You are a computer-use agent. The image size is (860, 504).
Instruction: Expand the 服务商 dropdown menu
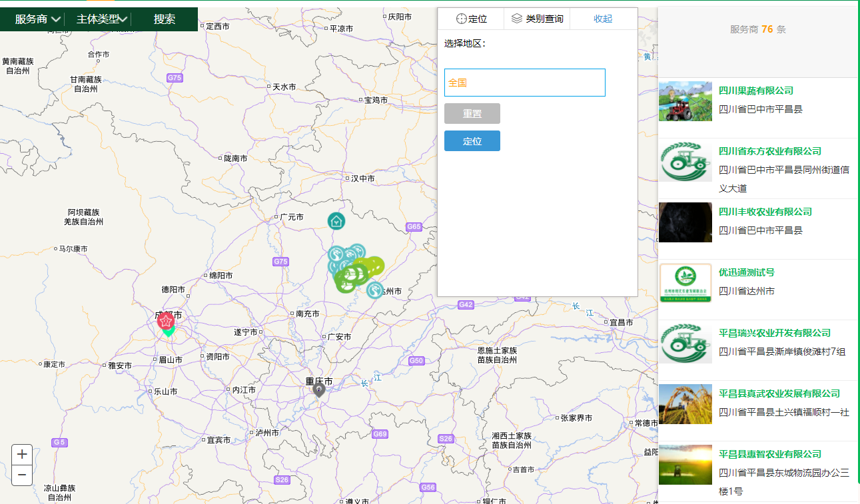pyautogui.click(x=37, y=19)
